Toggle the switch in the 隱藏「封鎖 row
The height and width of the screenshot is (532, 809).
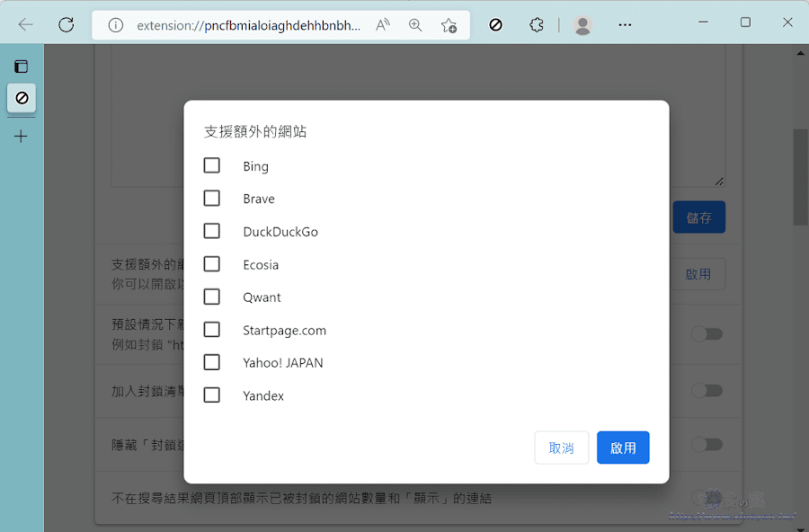click(707, 444)
